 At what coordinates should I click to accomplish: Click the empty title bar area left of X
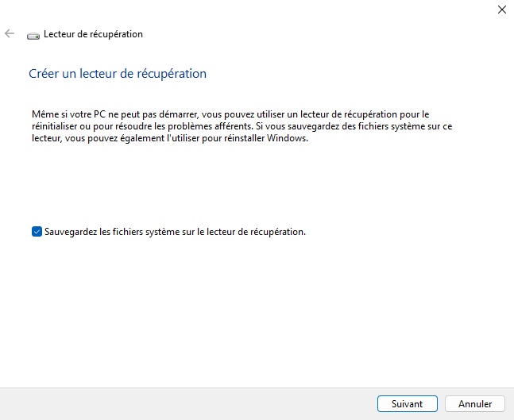[318, 10]
